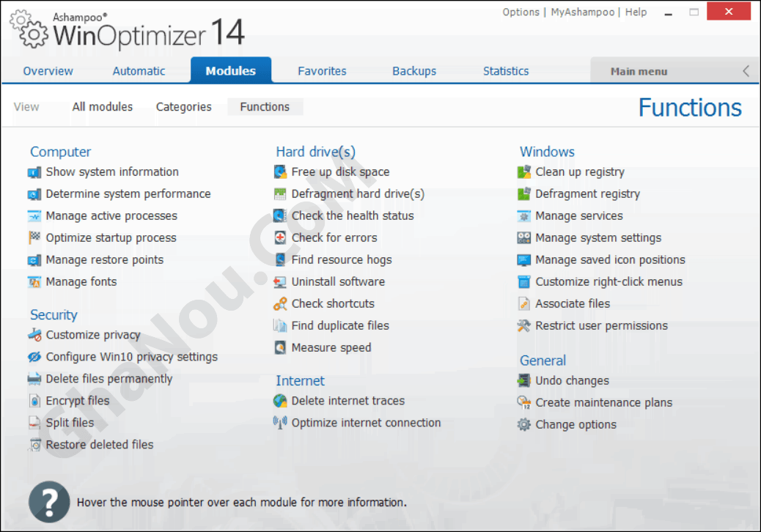Screen dimensions: 761x532
Task: Click the tools icon for Restrict user permissions
Action: [524, 325]
